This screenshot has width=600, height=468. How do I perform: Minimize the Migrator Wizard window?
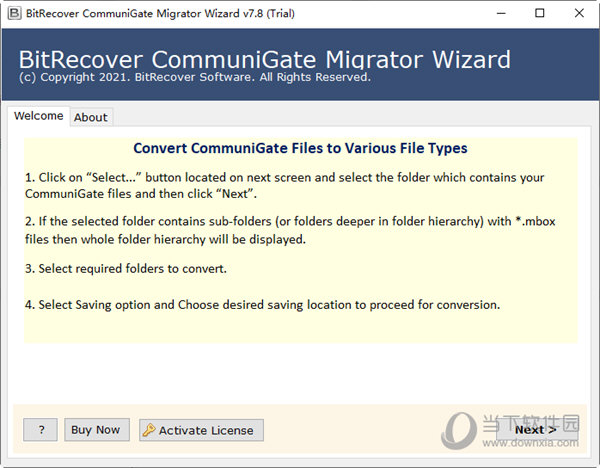[x=501, y=13]
